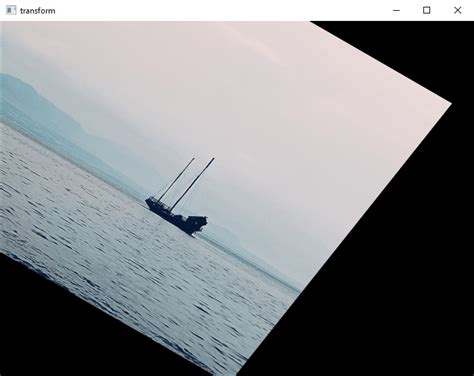This screenshot has height=376, width=474.
Task: Click the "transform" window title text
Action: pyautogui.click(x=38, y=11)
